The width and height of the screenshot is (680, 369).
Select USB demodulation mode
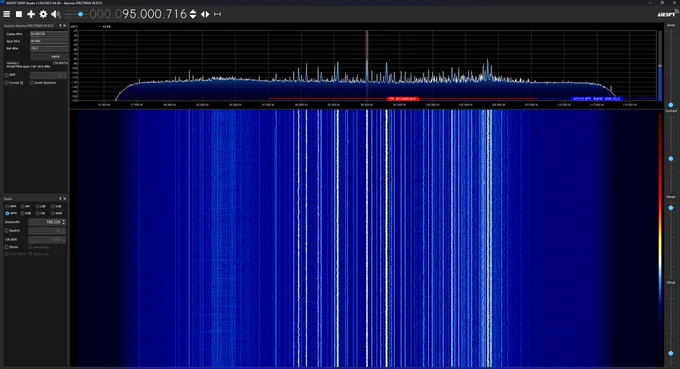coord(53,206)
